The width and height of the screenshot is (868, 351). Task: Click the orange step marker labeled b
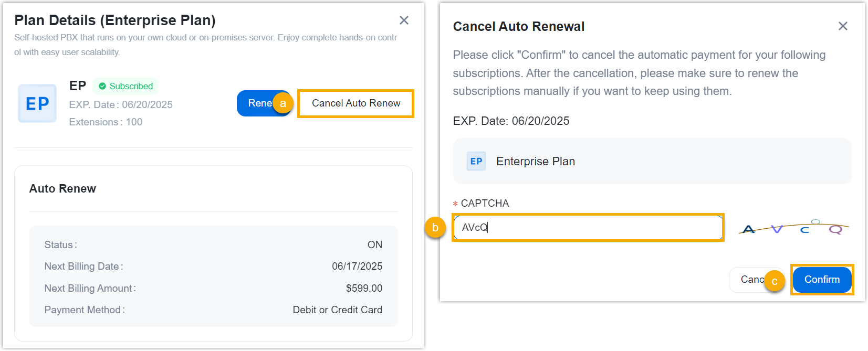point(435,228)
